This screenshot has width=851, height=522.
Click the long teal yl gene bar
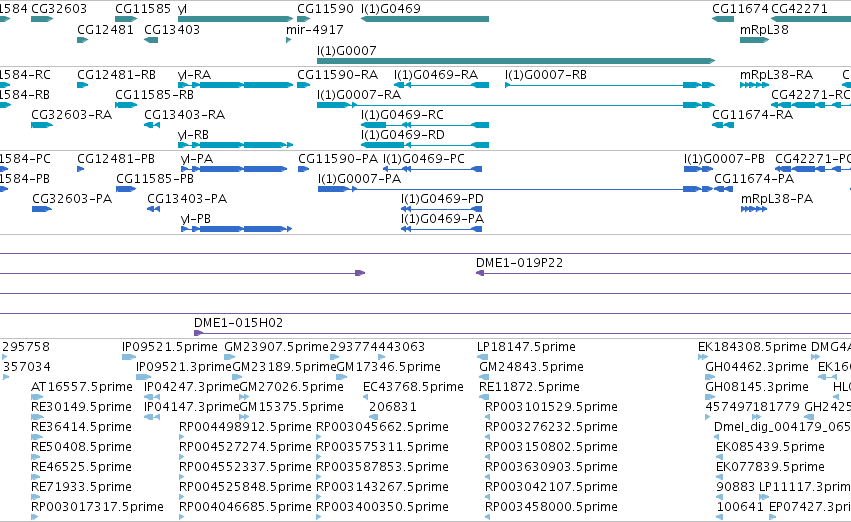(x=236, y=20)
